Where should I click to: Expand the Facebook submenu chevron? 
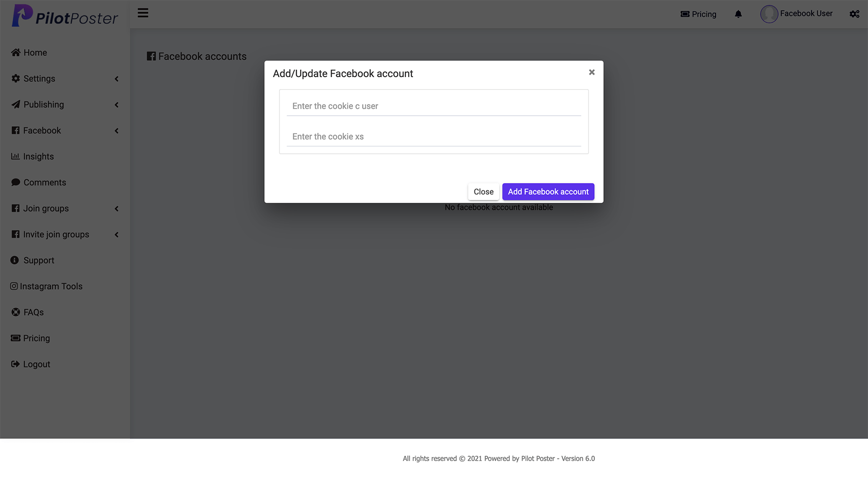(116, 131)
